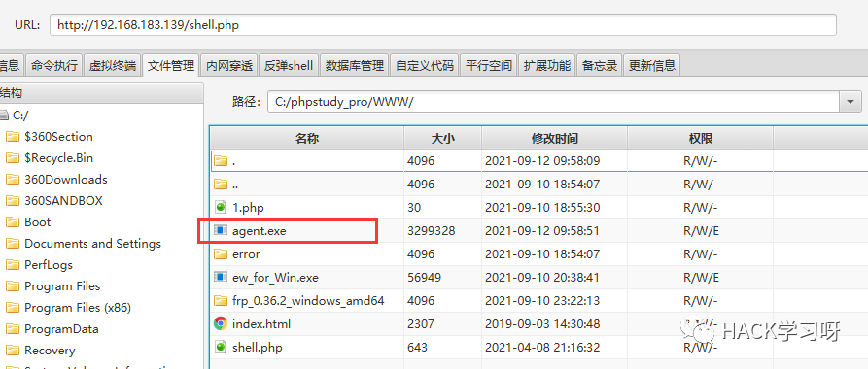Sort by the 大小 column header
Image resolution: width=868 pixels, height=369 pixels.
click(x=443, y=138)
